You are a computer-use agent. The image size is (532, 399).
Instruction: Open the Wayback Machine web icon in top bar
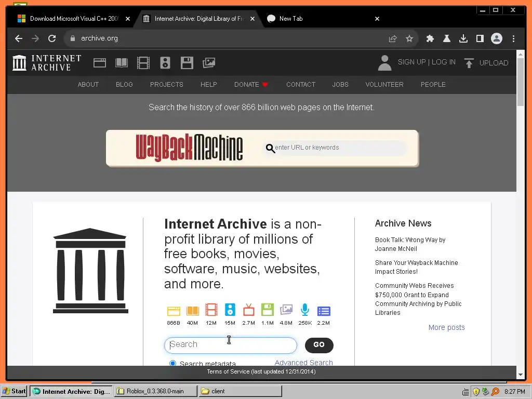(100, 63)
